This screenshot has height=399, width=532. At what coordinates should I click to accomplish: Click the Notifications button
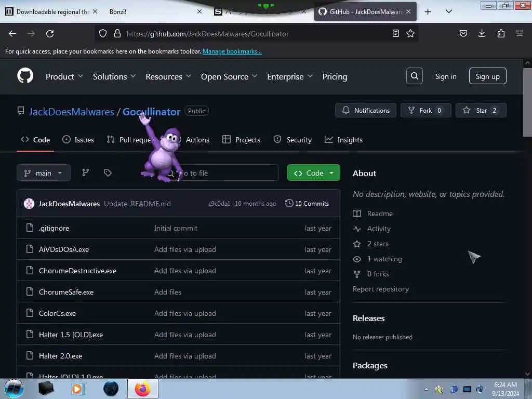click(366, 110)
